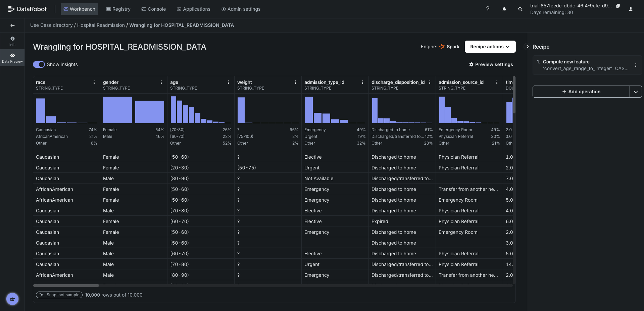Select the '[20-30)' age cell

201,168
